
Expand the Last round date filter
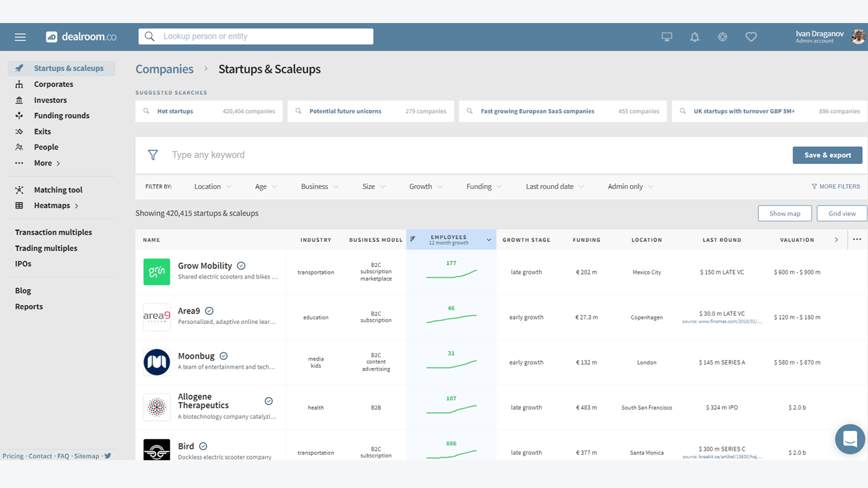pos(554,186)
